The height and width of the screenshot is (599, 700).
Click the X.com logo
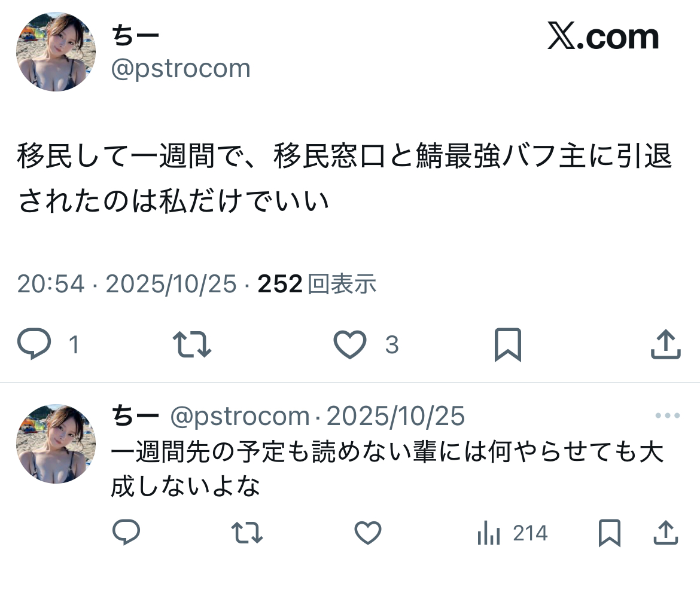(603, 36)
